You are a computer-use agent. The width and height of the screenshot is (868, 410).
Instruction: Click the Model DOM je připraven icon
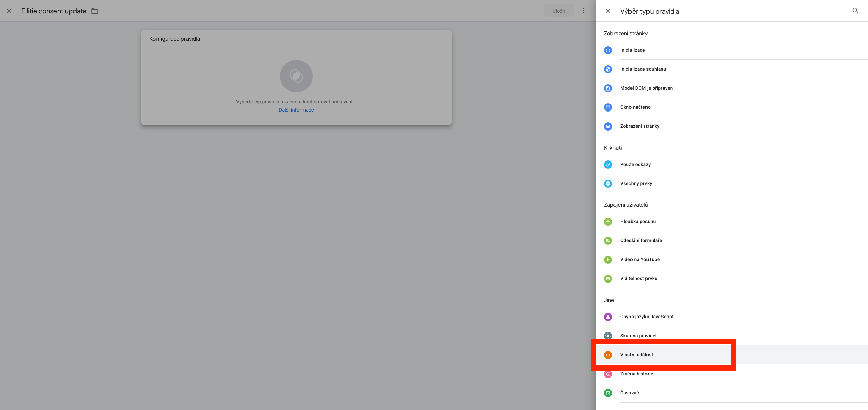coord(608,88)
